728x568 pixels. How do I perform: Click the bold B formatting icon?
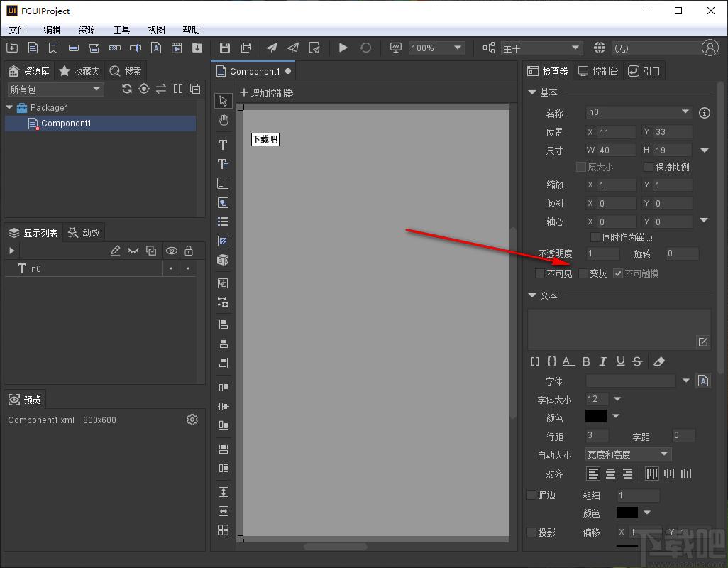pos(586,361)
